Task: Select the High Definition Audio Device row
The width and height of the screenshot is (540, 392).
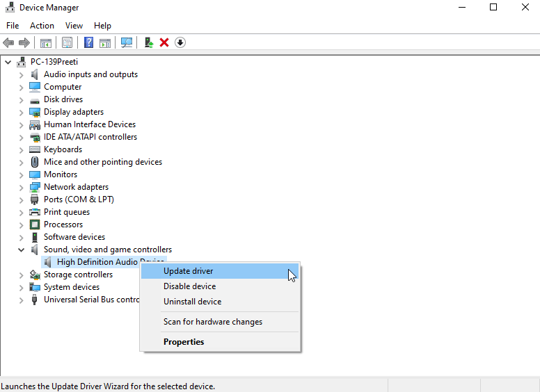Action: [x=104, y=262]
